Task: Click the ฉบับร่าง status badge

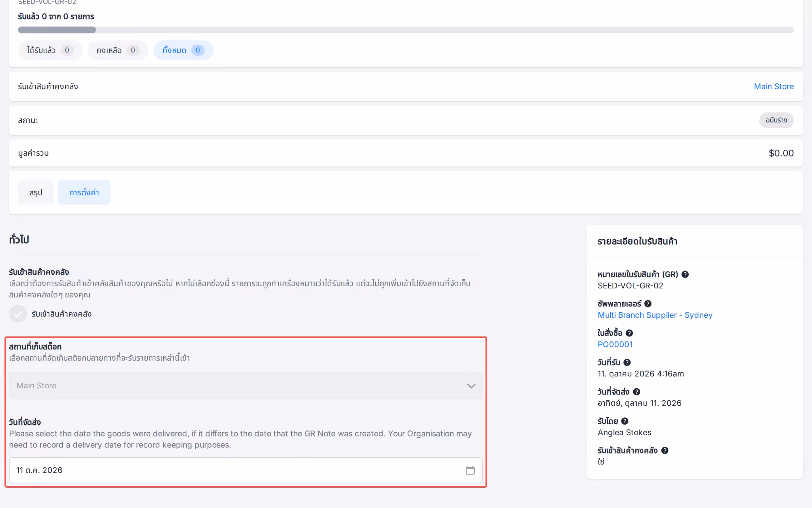Action: 776,120
